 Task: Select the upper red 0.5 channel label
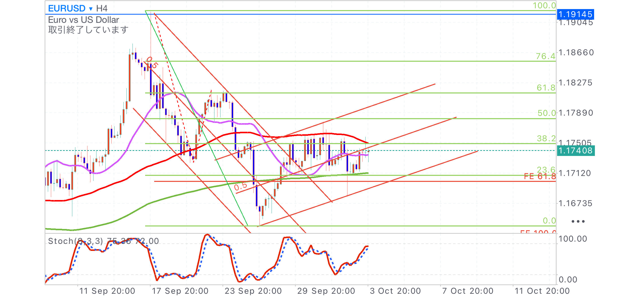point(152,62)
